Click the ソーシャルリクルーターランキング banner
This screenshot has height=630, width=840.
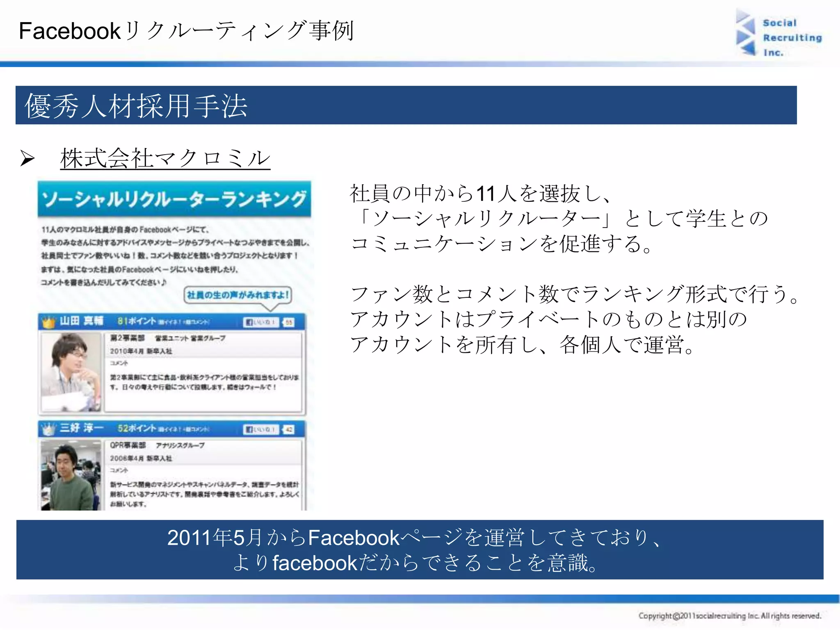tap(174, 199)
